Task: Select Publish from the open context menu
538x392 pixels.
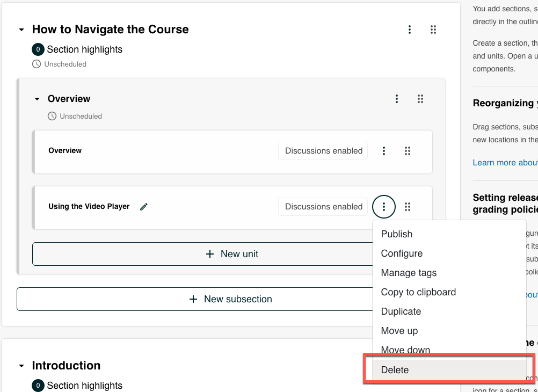Action: (x=396, y=234)
